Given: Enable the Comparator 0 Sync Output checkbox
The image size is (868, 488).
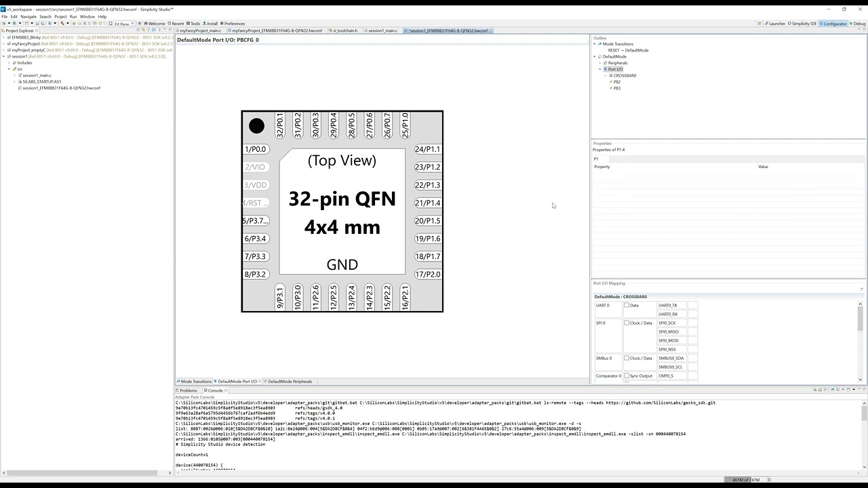Looking at the screenshot, I should pyautogui.click(x=627, y=375).
